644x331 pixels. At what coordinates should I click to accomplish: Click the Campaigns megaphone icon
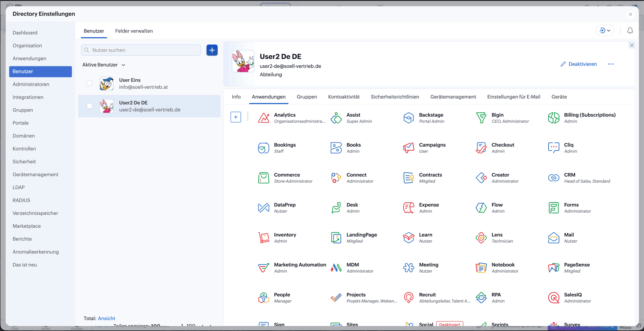(409, 147)
